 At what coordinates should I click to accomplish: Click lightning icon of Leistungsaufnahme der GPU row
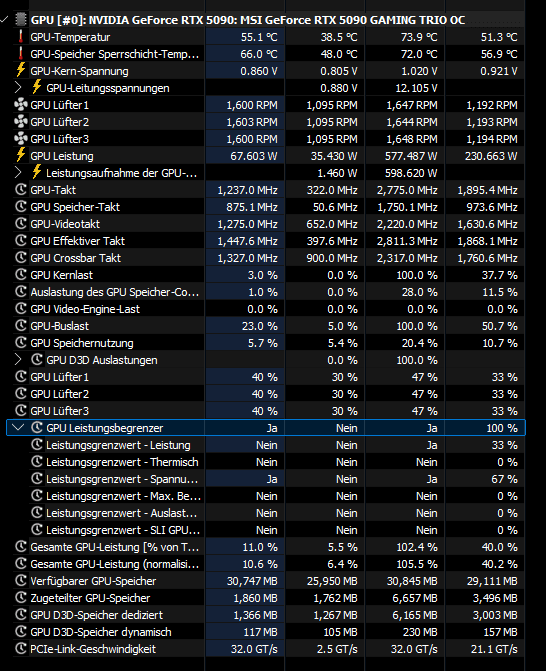click(x=37, y=173)
